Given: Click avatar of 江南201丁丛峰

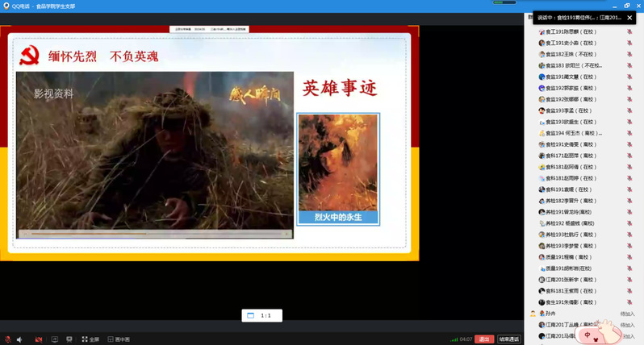Looking at the screenshot, I should click(x=542, y=325).
